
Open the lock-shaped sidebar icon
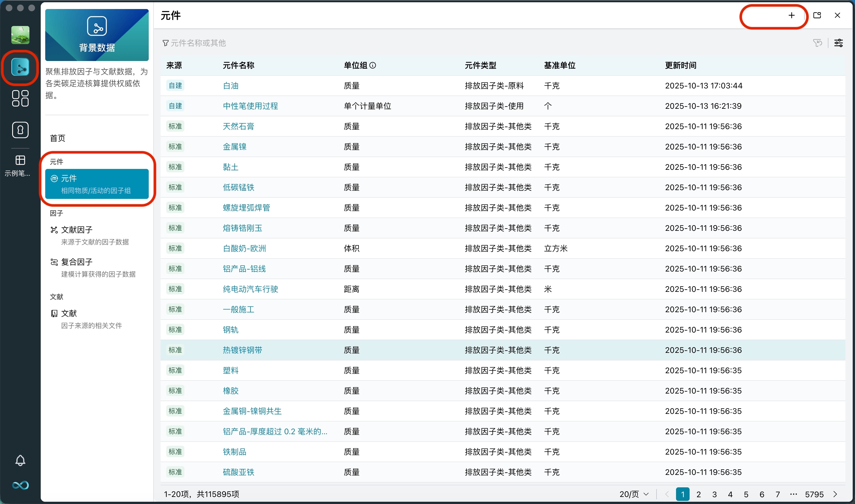click(20, 130)
